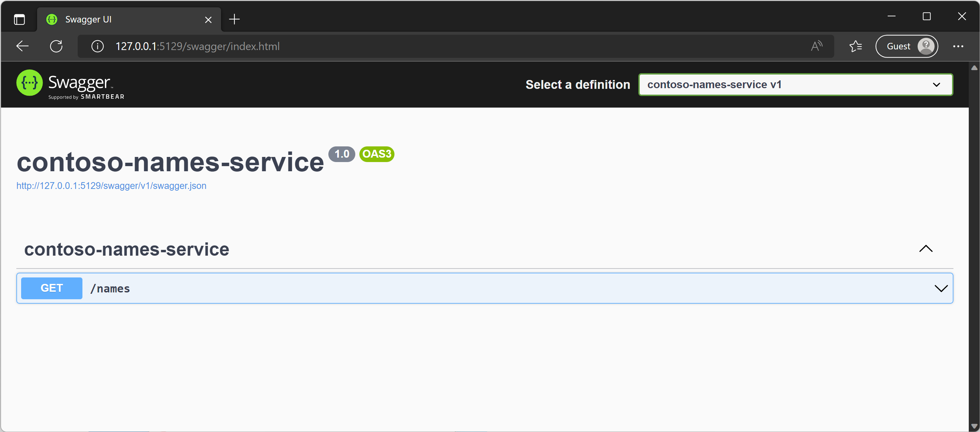The image size is (980, 432).
Task: Refresh the page with reload icon
Action: coord(56,46)
